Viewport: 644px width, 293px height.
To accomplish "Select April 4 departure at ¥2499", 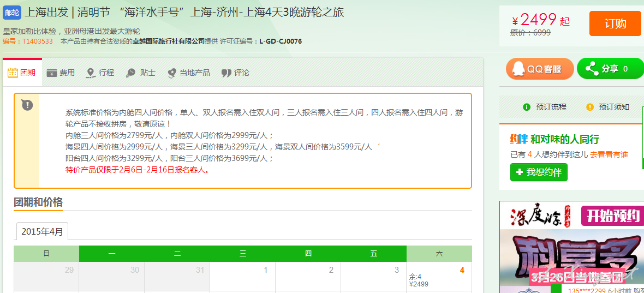I will coord(439,277).
